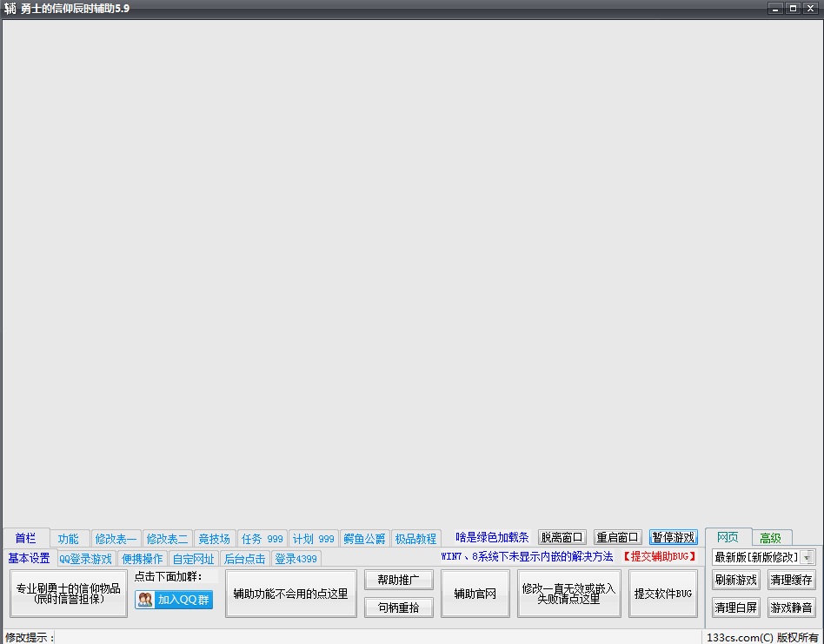This screenshot has width=824, height=644.
Task: Open the 辅助官网 button
Action: click(x=475, y=594)
